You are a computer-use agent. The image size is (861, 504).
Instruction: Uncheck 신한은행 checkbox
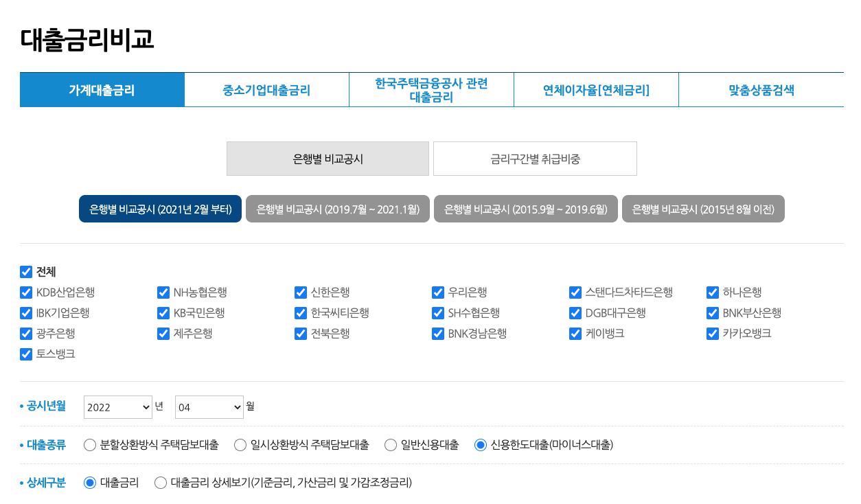tap(301, 293)
